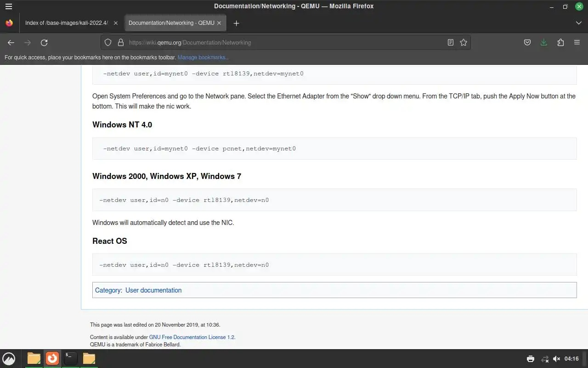Open second file manager taskbar item
Viewport: 588px width, 368px height.
pyautogui.click(x=89, y=358)
